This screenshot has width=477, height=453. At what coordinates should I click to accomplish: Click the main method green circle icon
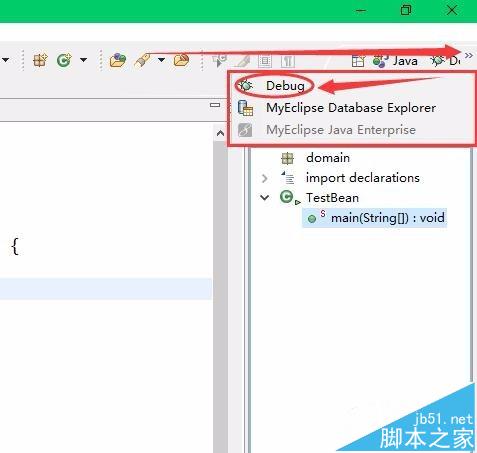tap(312, 219)
